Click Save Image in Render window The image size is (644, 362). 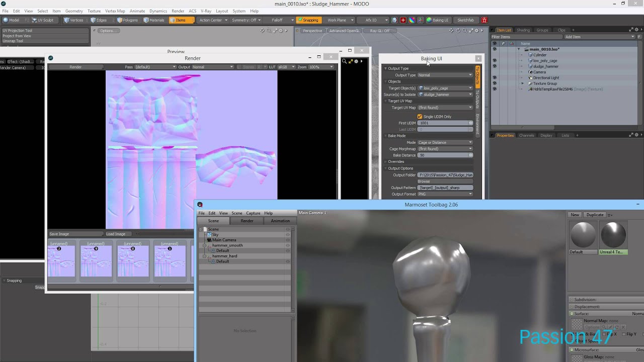(x=75, y=234)
